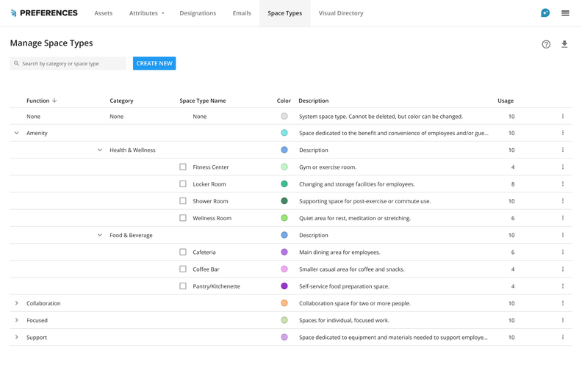Click the Color column header
The image size is (582, 392).
(284, 101)
